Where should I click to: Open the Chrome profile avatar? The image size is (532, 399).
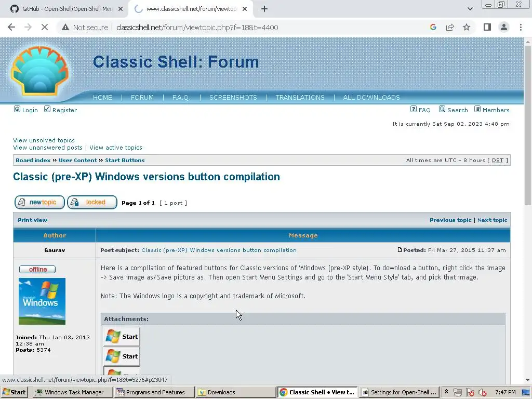click(x=504, y=27)
